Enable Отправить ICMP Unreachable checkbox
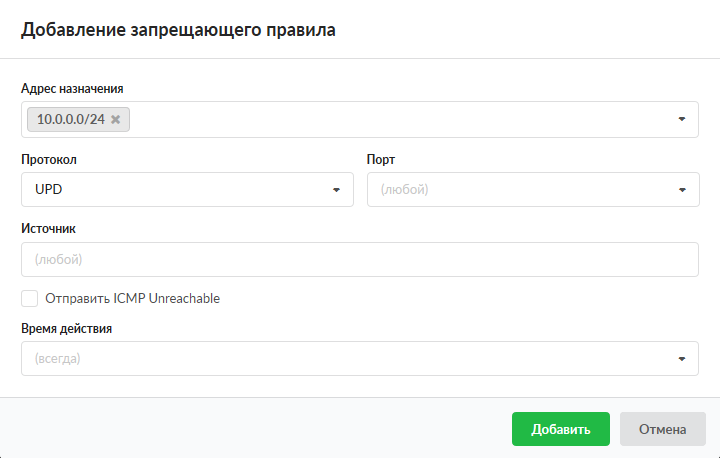Viewport: 720px width, 458px height. pos(30,298)
